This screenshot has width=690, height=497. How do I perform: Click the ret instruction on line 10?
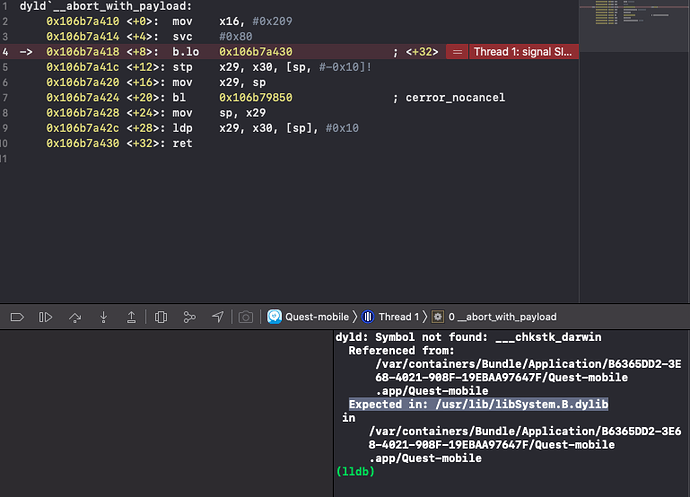pos(182,144)
